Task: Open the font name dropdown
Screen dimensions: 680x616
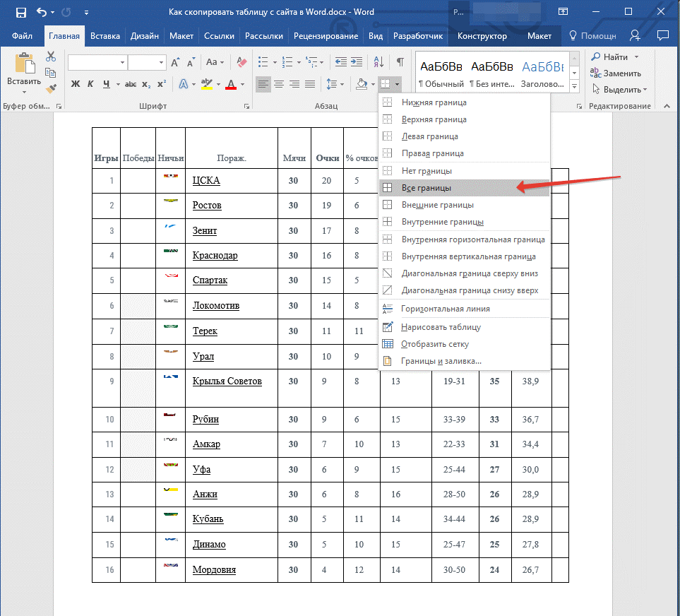Action: [122, 63]
